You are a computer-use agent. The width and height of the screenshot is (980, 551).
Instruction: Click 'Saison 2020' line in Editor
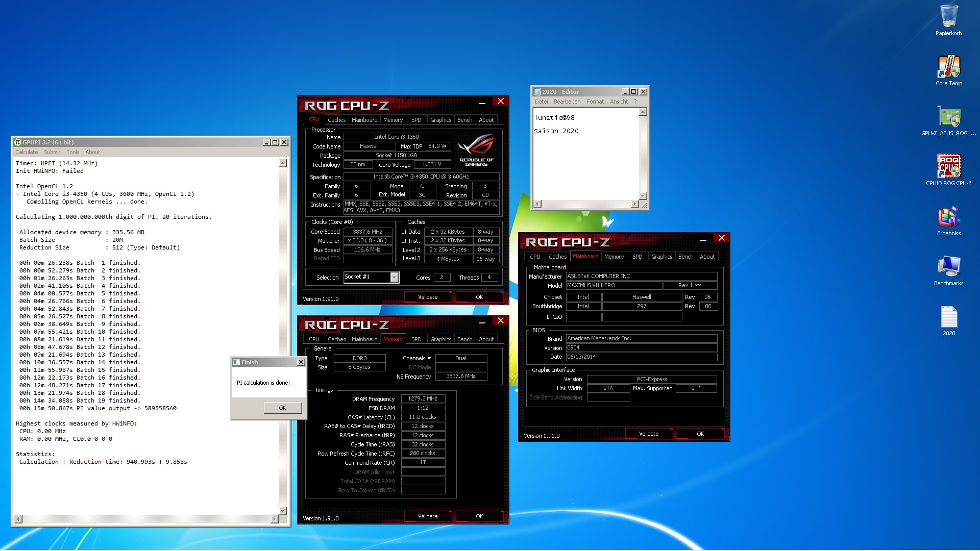click(x=556, y=131)
